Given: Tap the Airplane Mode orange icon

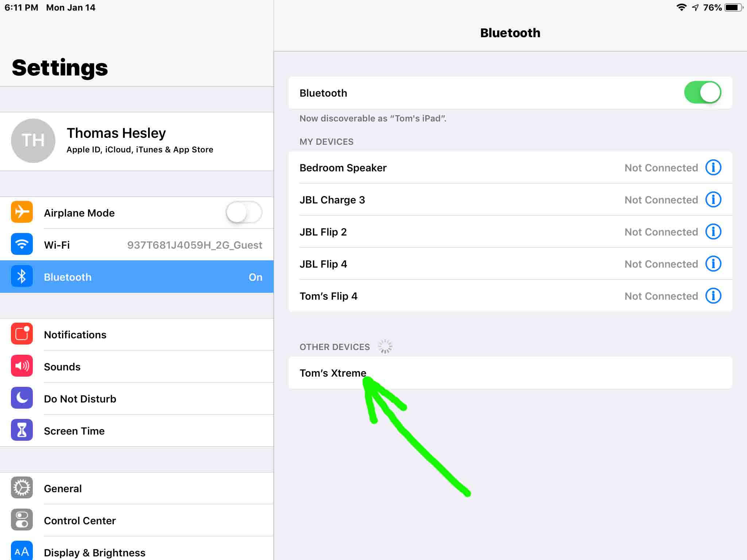Looking at the screenshot, I should coord(22,212).
